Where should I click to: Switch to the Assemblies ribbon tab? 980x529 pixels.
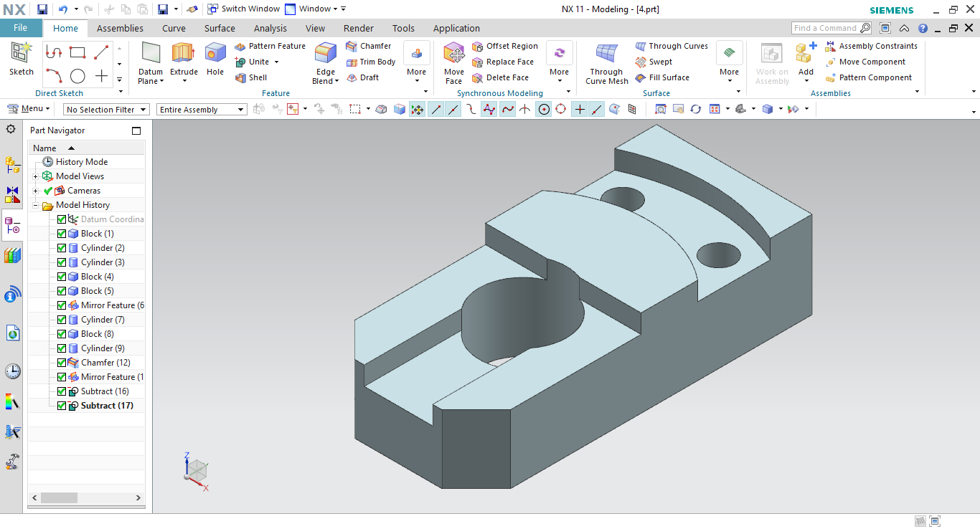point(120,29)
